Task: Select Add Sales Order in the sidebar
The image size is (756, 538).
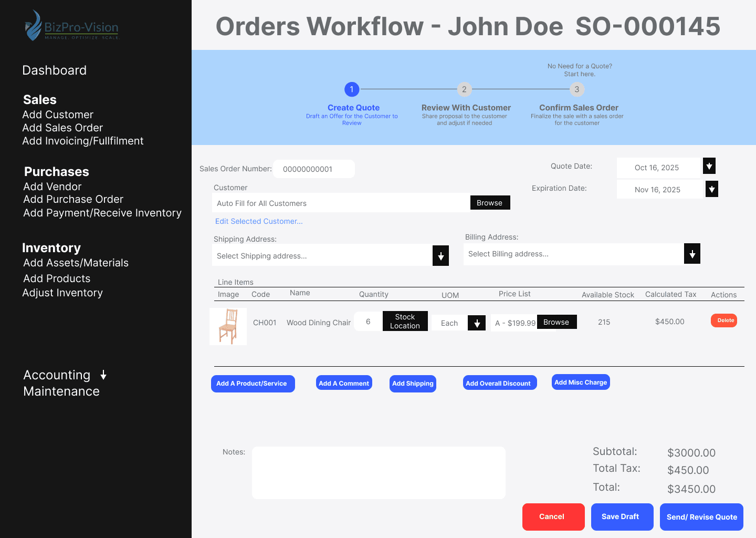Action: [x=62, y=128]
